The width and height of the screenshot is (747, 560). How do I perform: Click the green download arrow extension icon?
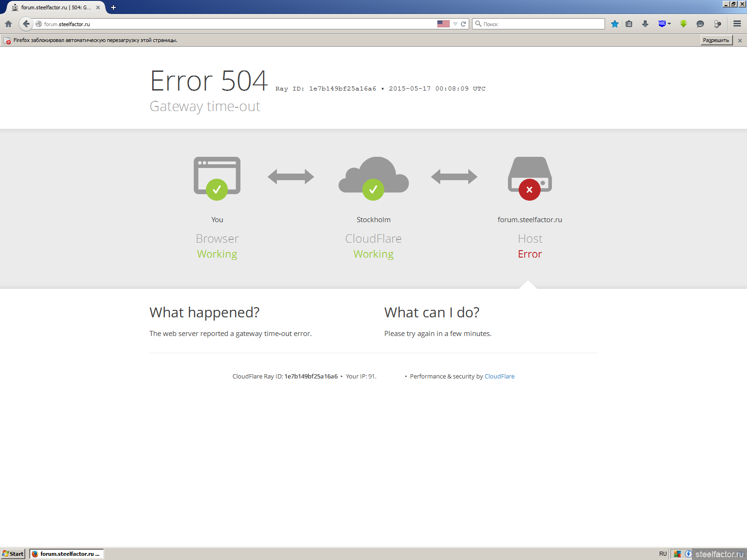pyautogui.click(x=684, y=24)
